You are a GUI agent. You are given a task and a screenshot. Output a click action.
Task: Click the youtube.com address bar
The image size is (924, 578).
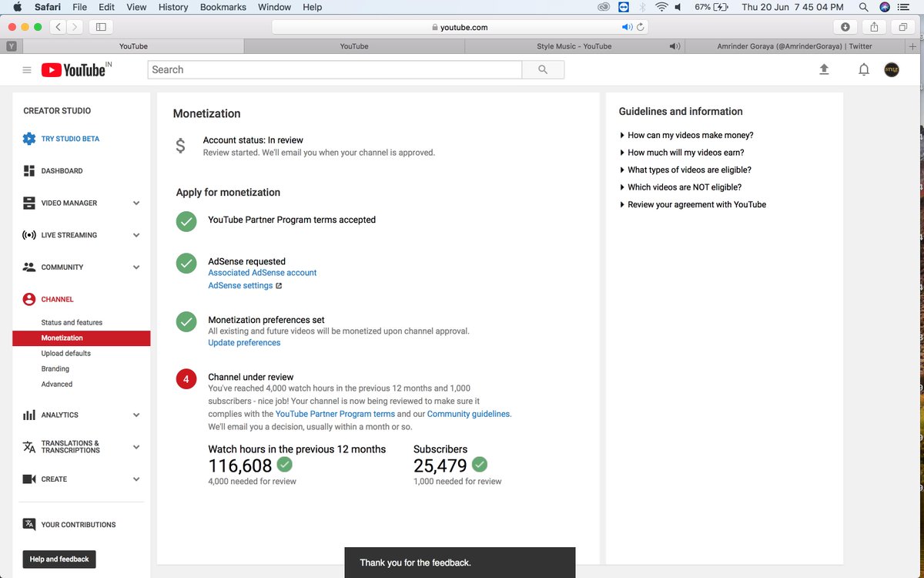tap(460, 27)
